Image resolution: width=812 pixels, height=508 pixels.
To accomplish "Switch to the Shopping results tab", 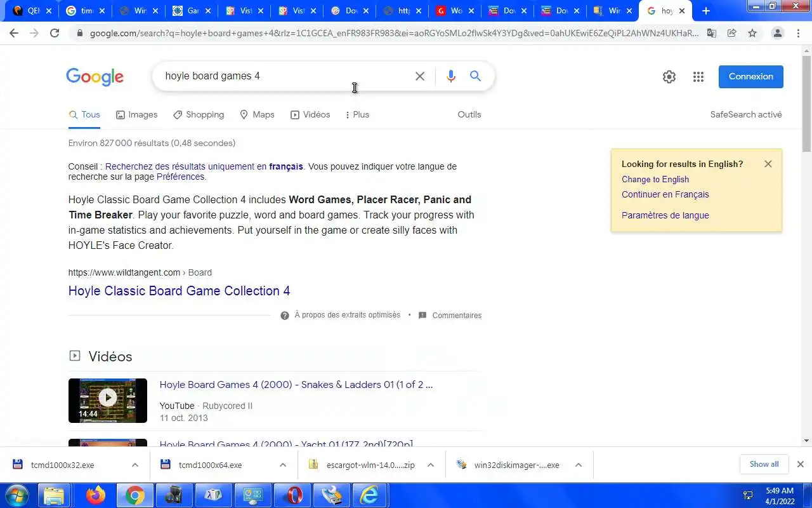I will tap(199, 115).
